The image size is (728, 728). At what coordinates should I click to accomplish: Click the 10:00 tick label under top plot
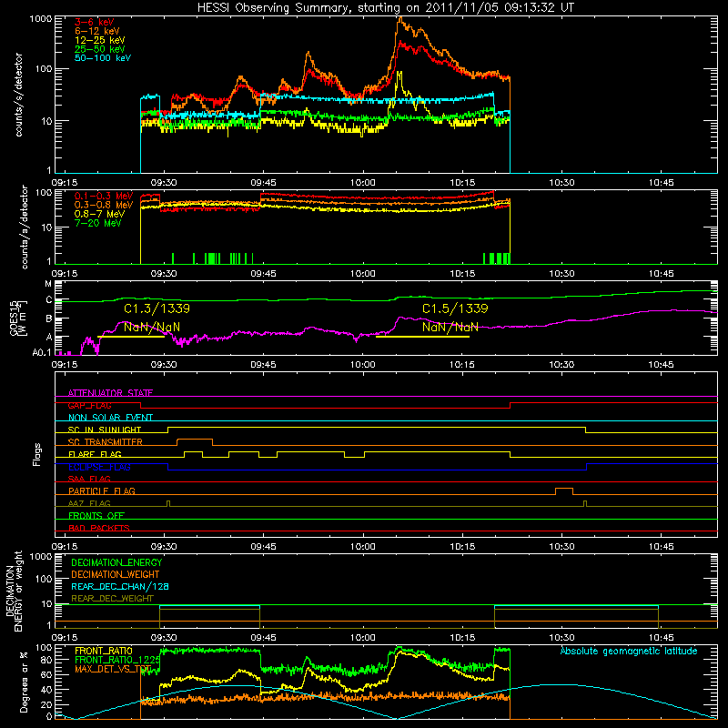coord(362,183)
